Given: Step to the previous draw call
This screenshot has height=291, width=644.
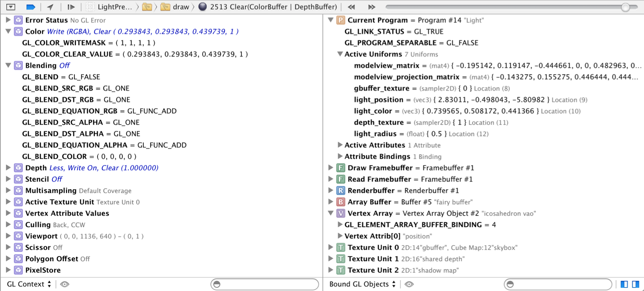Looking at the screenshot, I should [x=351, y=7].
